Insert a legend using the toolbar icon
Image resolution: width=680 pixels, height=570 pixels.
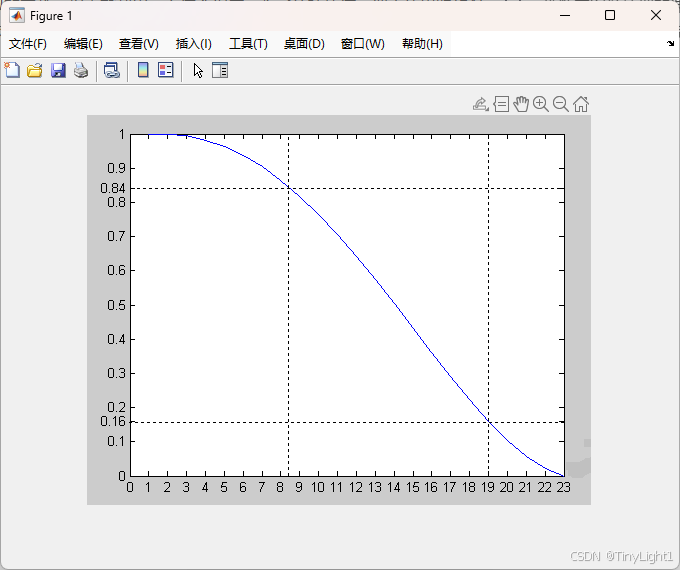tap(166, 70)
